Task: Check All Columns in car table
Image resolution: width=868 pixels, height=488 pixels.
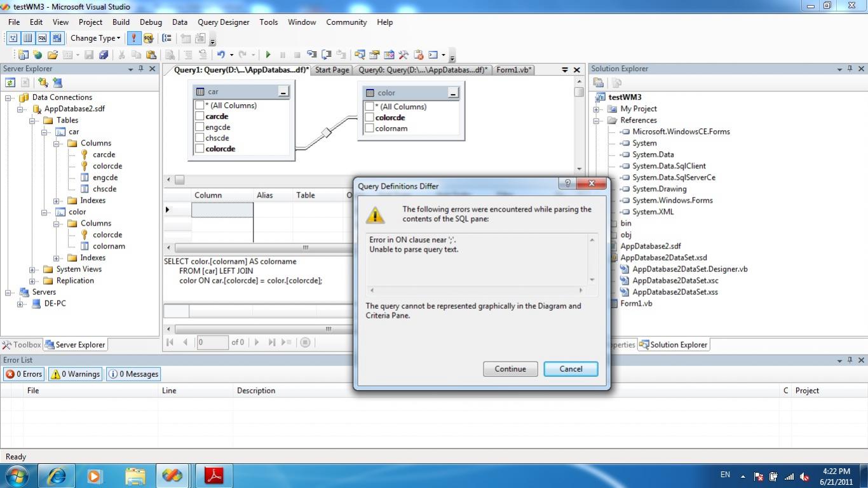Action: tap(200, 105)
